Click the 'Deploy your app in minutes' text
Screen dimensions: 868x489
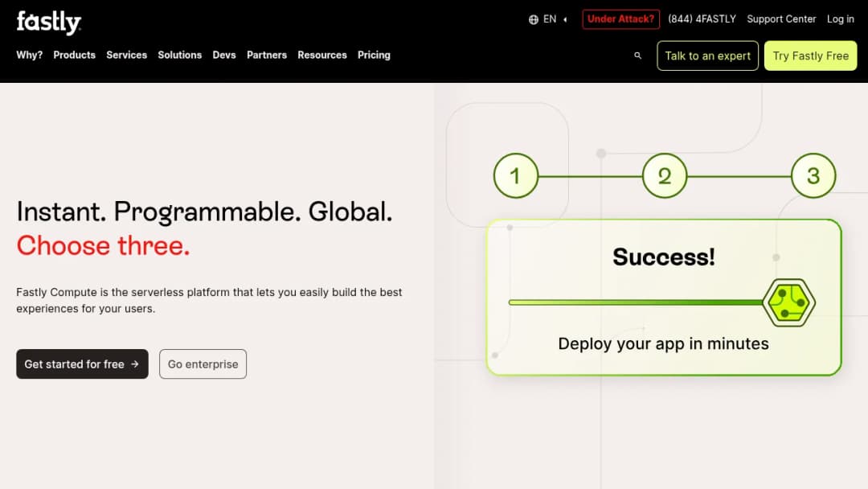point(663,344)
